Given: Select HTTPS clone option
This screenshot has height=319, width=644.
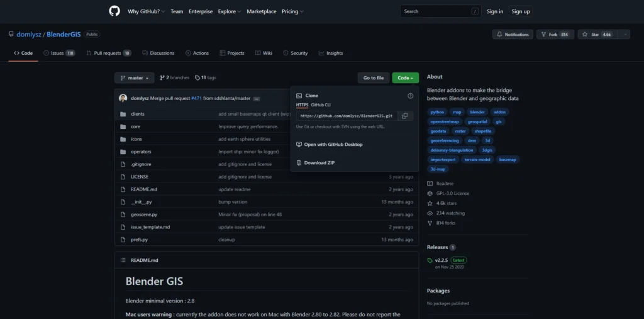Looking at the screenshot, I should click(x=302, y=105).
